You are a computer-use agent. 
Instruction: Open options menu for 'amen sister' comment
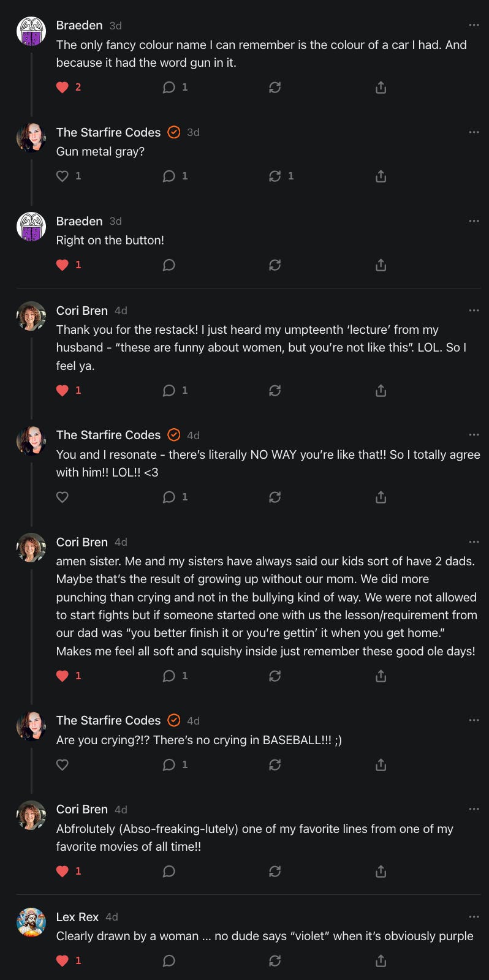tap(474, 542)
